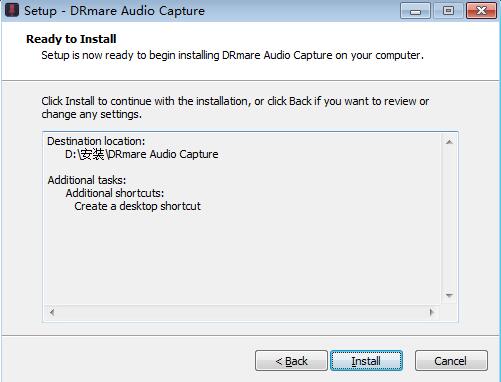Click the 'Additional tasks:' line

(87, 180)
